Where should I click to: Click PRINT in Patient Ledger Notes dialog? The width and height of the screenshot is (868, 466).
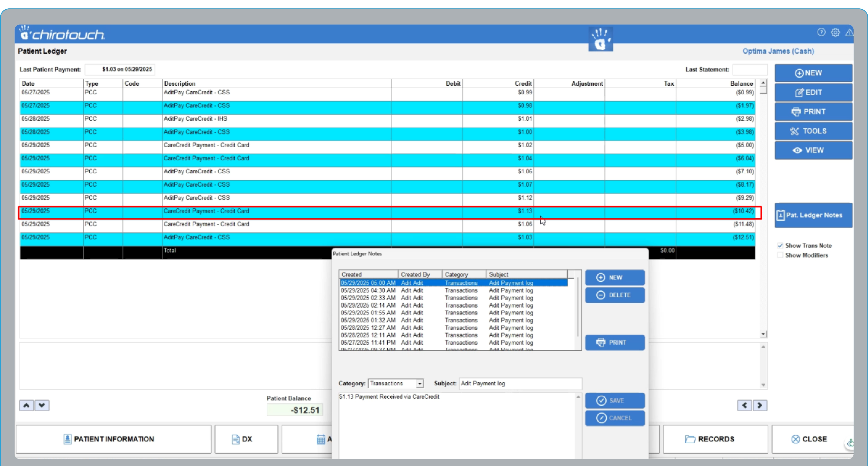coord(615,342)
